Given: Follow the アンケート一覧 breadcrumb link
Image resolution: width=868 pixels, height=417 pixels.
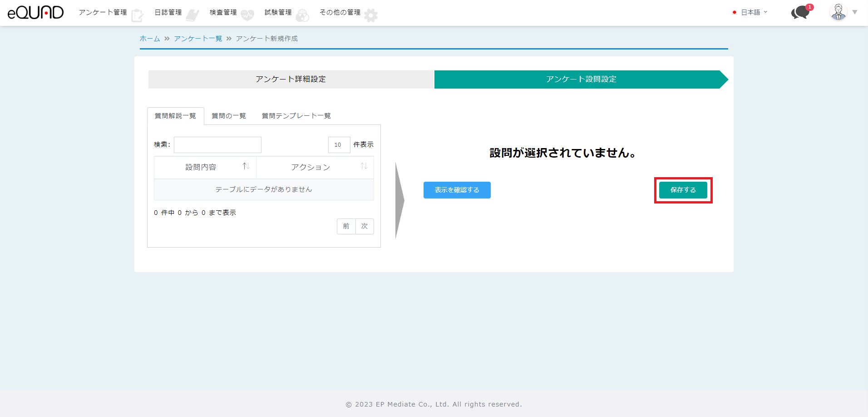Looking at the screenshot, I should coord(198,39).
